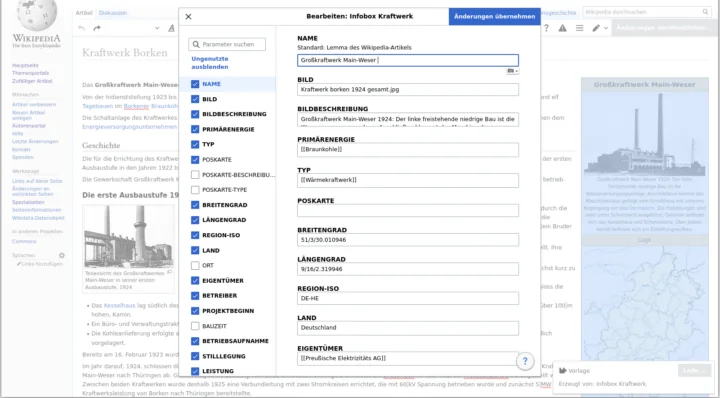Image resolution: width=720 pixels, height=398 pixels.
Task: Select LAND in parameter list
Action: tap(211, 251)
